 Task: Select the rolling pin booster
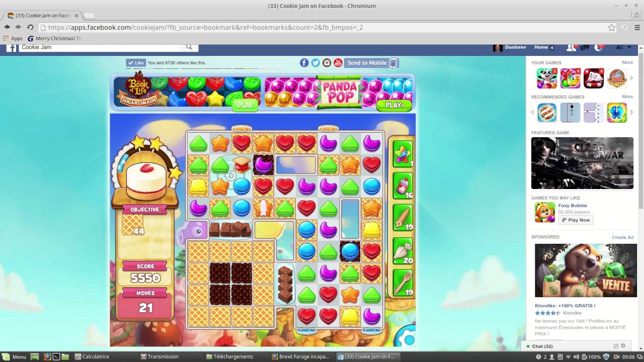point(403,218)
